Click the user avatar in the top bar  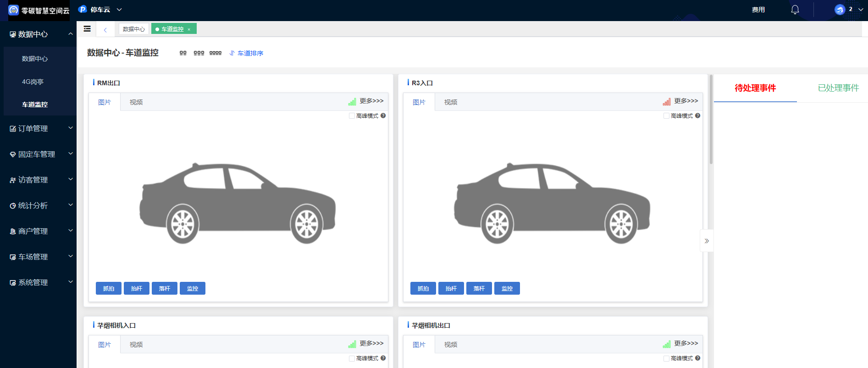(x=840, y=10)
